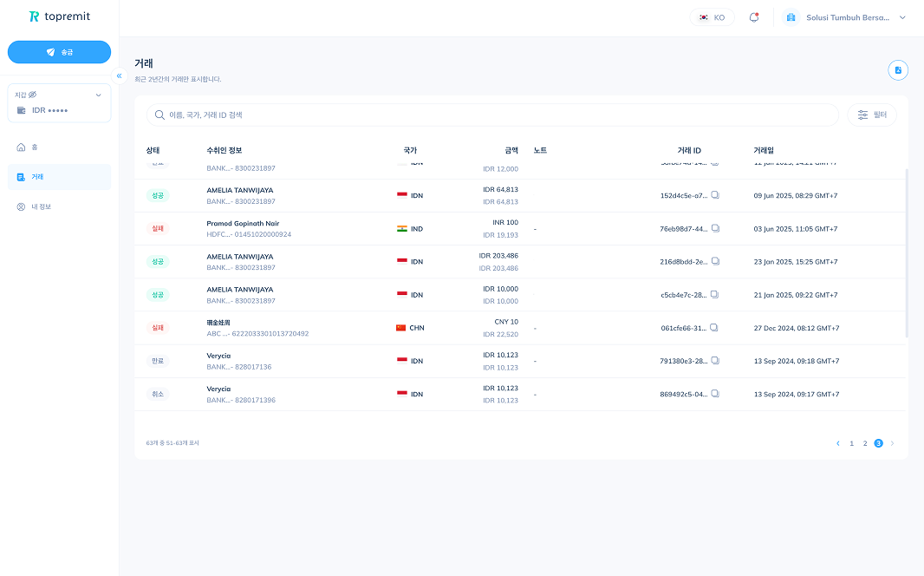Copy transaction ID 152d4c5e-a7
Screen dimensions: 924x576
715,195
